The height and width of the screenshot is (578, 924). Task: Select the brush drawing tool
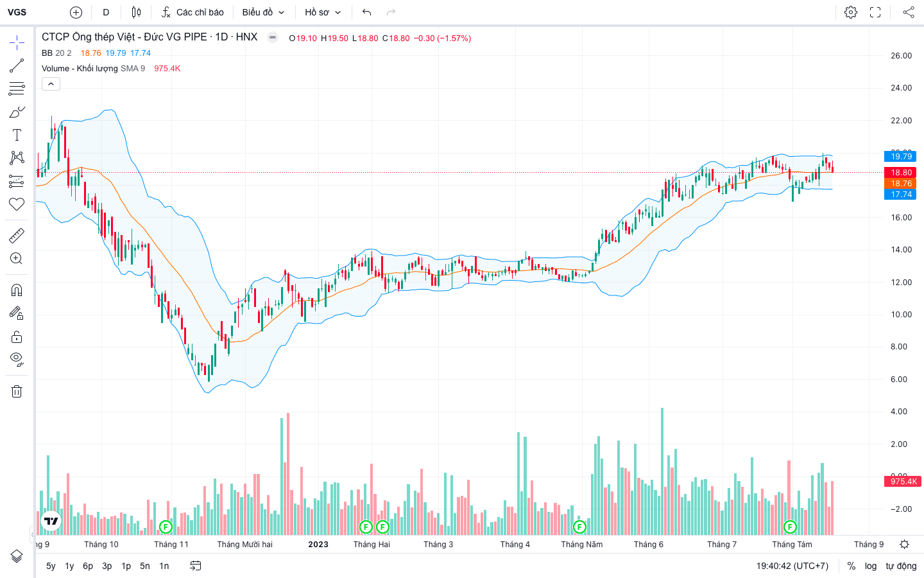point(17,112)
